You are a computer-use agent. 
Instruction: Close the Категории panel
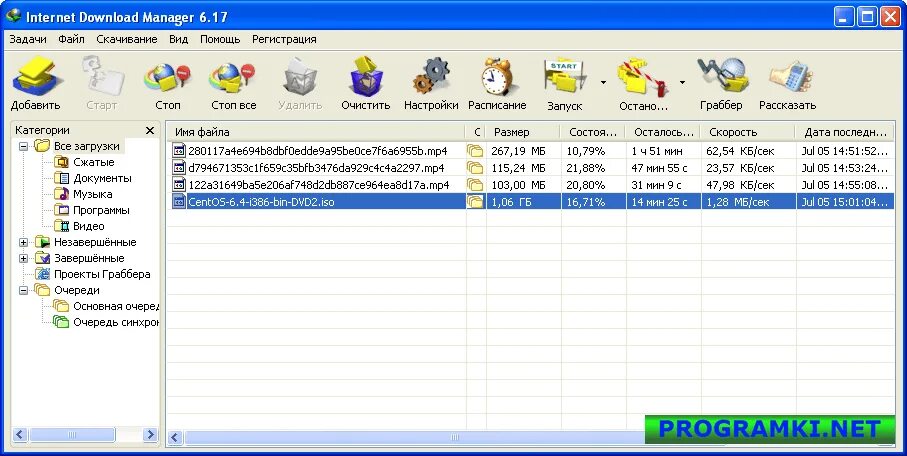(150, 130)
